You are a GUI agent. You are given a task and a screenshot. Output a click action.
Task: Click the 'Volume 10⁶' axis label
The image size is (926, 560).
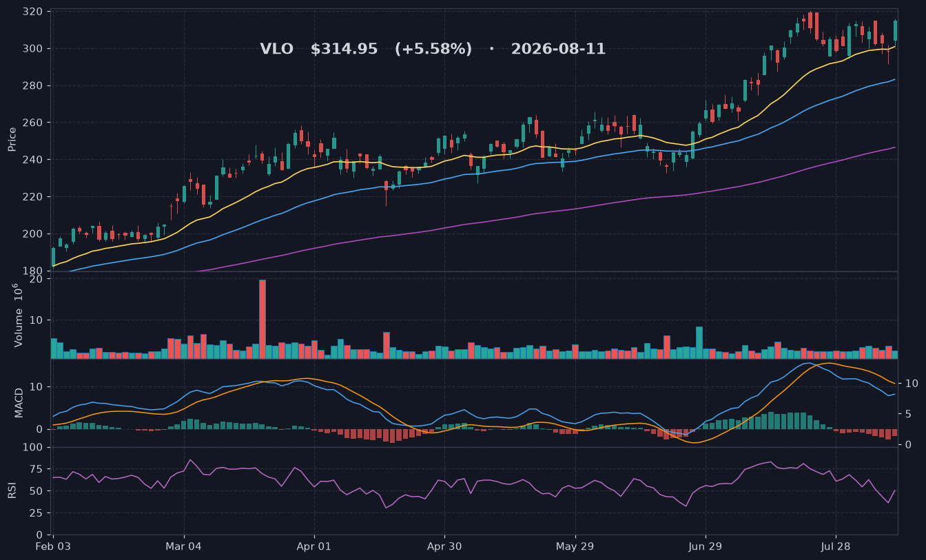[19, 315]
